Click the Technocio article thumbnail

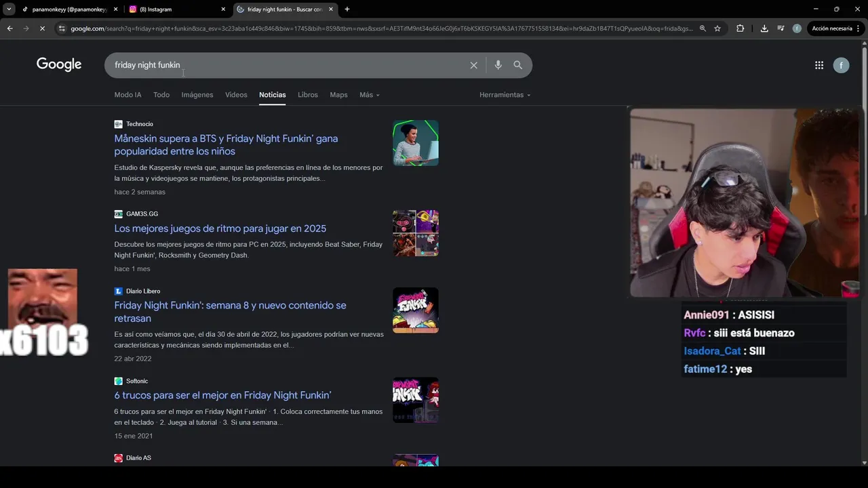point(416,143)
